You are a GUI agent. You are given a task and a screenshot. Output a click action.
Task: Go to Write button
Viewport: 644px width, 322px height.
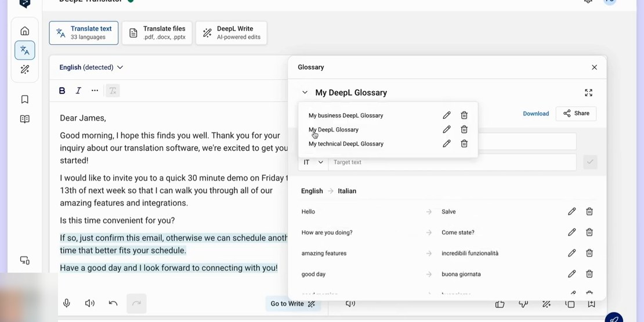tap(293, 304)
